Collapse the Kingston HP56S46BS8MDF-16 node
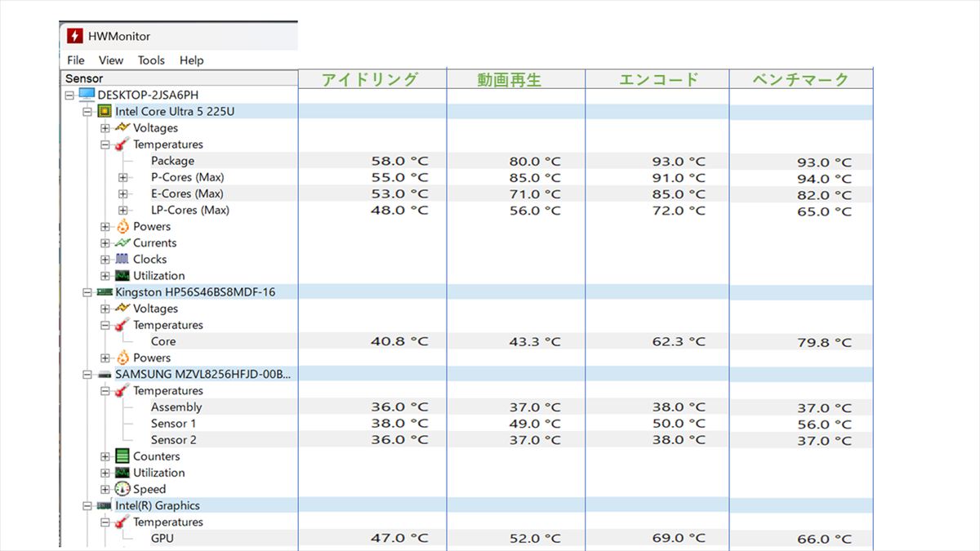 point(87,291)
